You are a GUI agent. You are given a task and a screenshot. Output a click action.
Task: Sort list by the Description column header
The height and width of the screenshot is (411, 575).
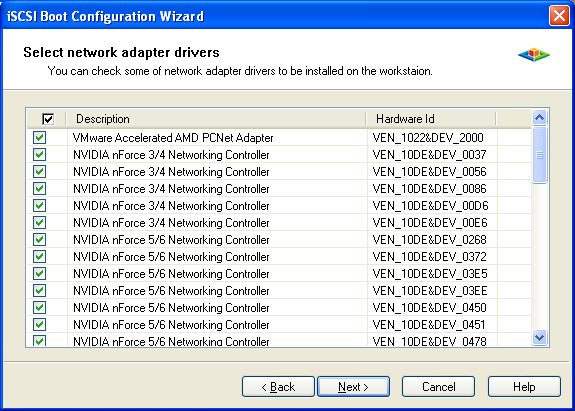(216, 119)
